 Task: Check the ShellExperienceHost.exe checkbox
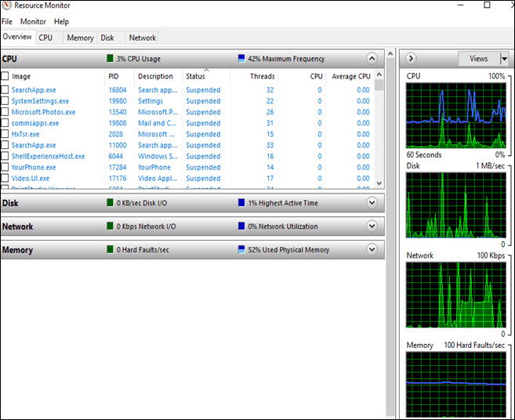click(x=5, y=156)
